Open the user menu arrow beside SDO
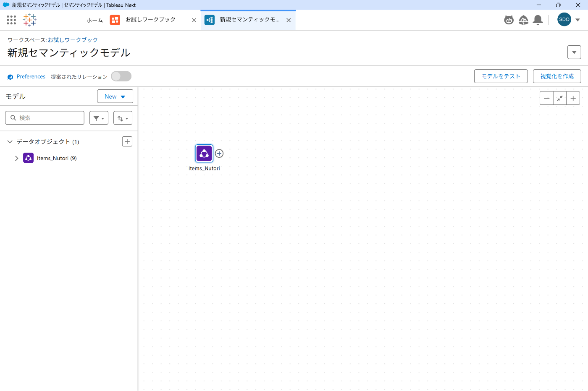This screenshot has width=588, height=391. coord(577,20)
